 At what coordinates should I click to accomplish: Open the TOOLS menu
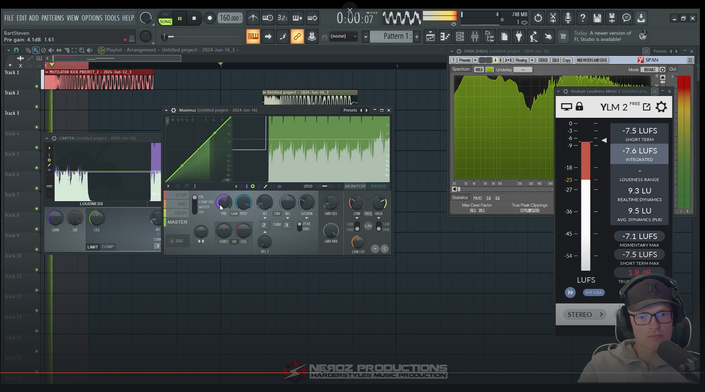tap(112, 18)
